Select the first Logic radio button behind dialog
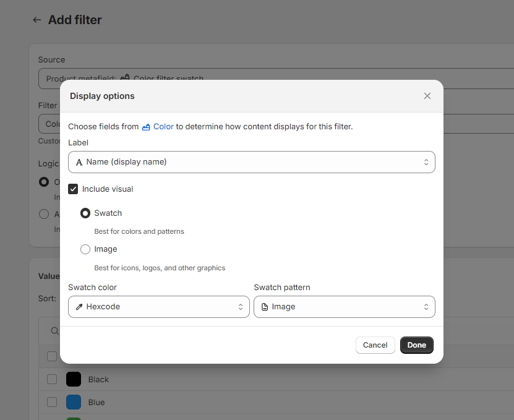This screenshot has width=514, height=420. pyautogui.click(x=44, y=182)
